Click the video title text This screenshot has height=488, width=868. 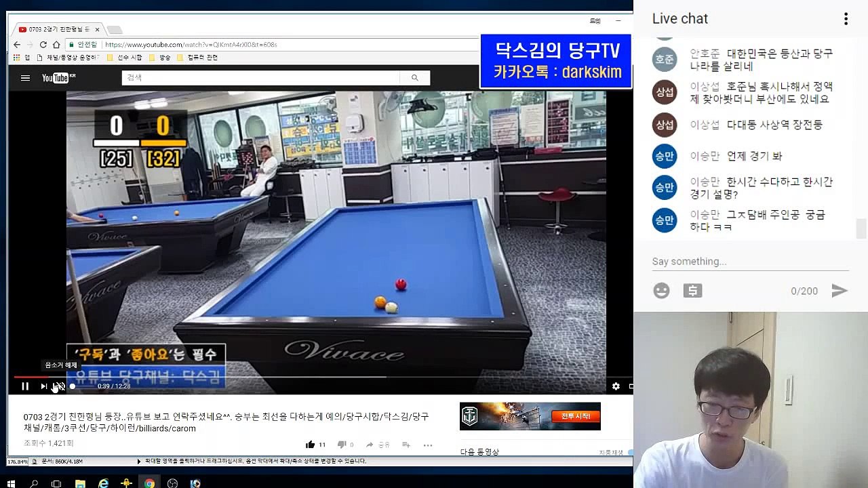[226, 422]
